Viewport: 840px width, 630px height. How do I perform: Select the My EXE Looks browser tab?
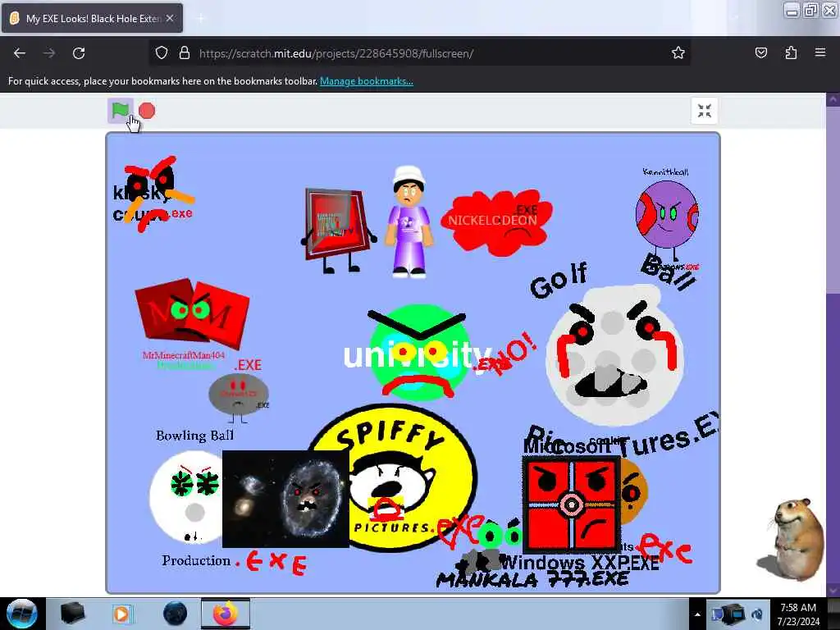coord(92,18)
